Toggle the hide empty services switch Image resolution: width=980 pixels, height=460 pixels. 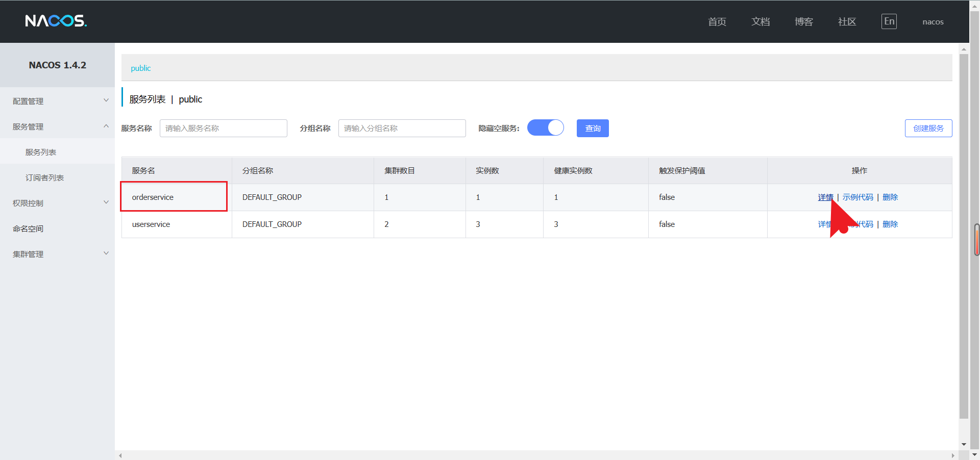click(x=545, y=127)
